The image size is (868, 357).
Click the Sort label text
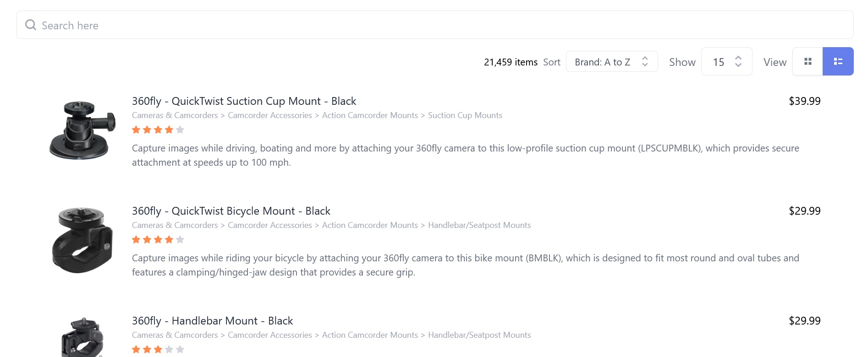[x=552, y=62]
